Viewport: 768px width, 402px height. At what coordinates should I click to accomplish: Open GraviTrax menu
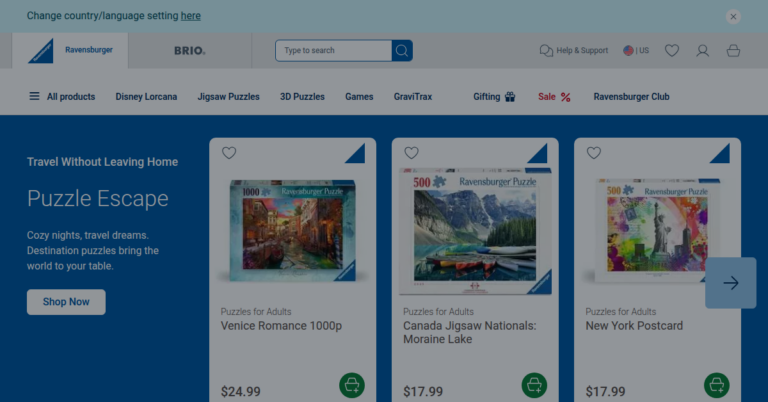pos(413,96)
